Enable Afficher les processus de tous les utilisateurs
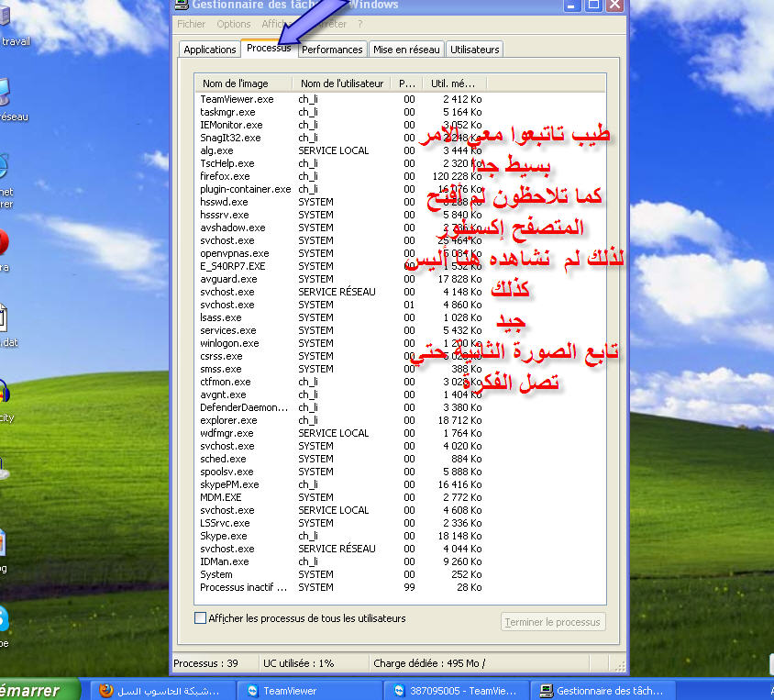This screenshot has width=774, height=700. 201,618
